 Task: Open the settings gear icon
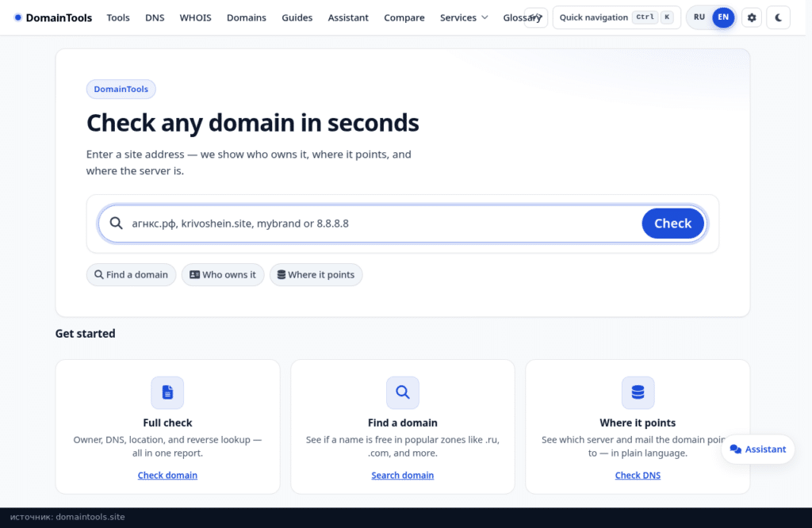coord(752,17)
